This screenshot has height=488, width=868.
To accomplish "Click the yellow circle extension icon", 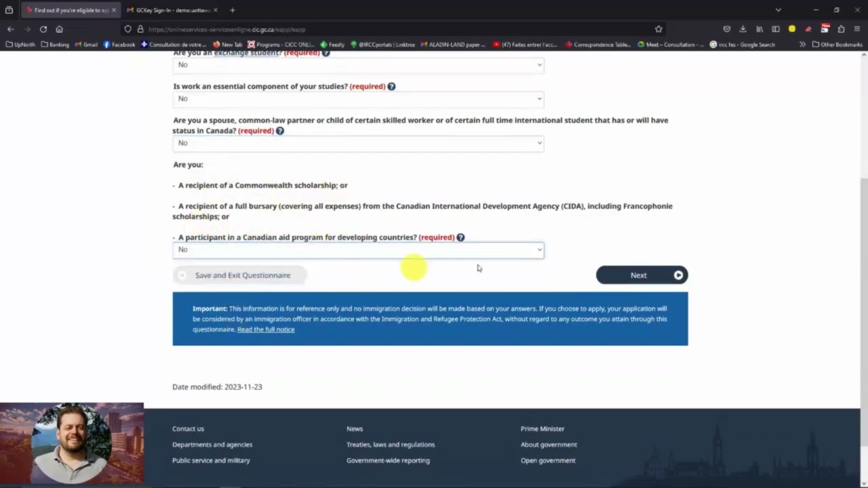I will coord(792,29).
